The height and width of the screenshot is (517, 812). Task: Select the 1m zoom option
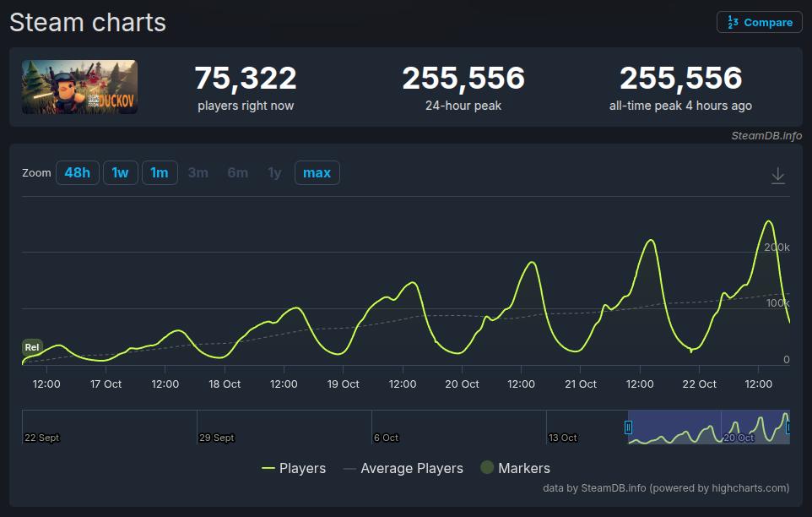click(160, 172)
